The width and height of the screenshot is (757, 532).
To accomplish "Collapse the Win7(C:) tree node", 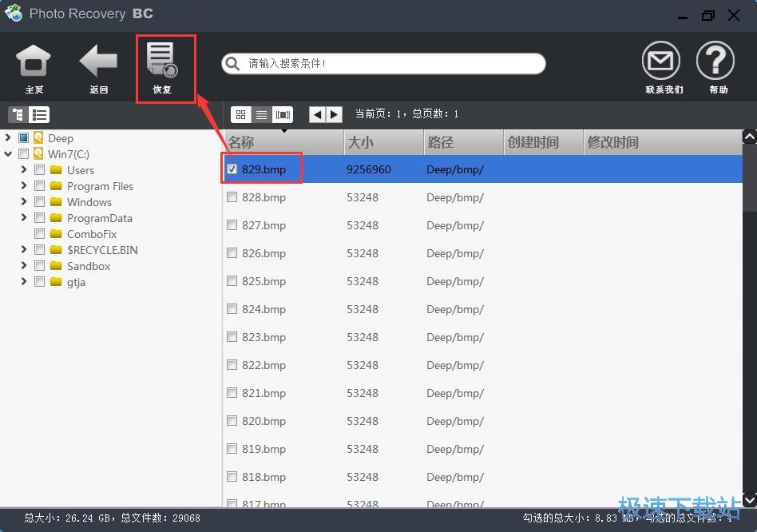I will click(8, 154).
